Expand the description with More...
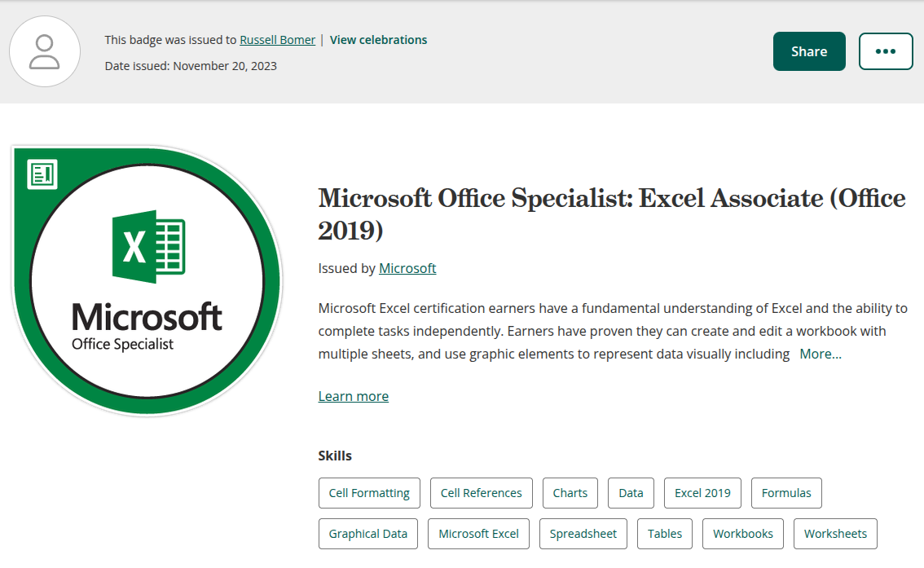Image resolution: width=924 pixels, height=568 pixels. pyautogui.click(x=821, y=354)
